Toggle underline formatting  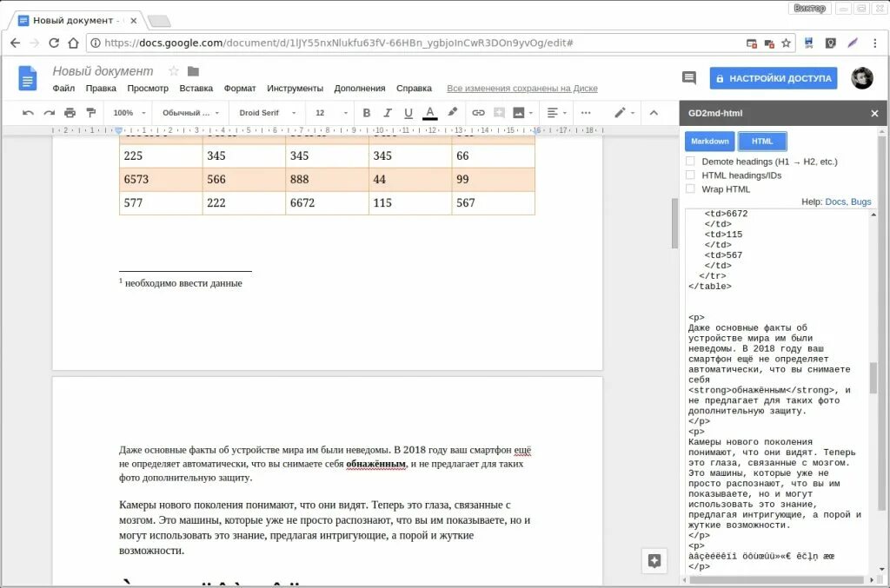tap(408, 113)
